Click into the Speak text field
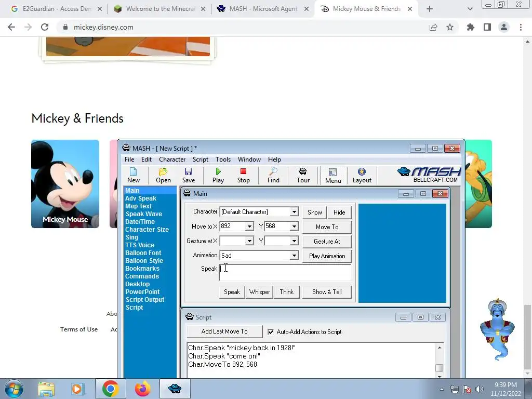The width and height of the screenshot is (532, 399). point(285,272)
